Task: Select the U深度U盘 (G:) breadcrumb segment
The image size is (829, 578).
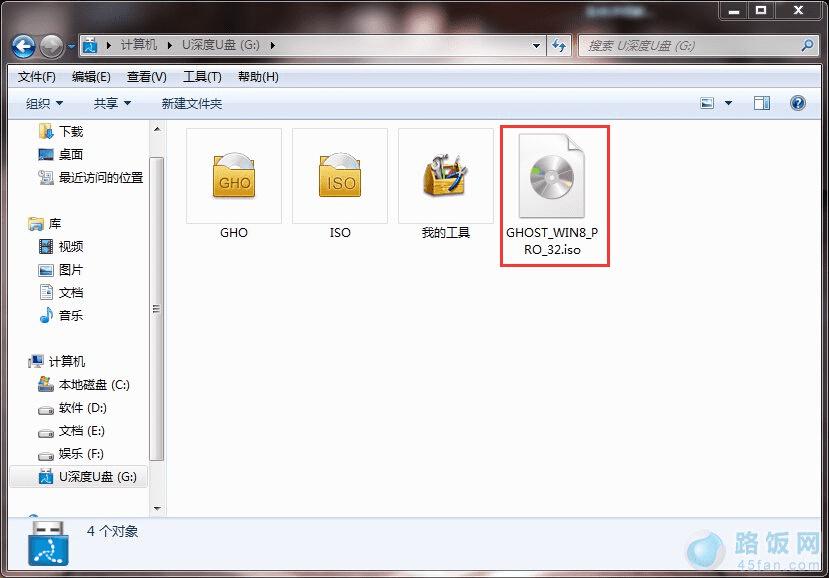Action: click(x=221, y=45)
